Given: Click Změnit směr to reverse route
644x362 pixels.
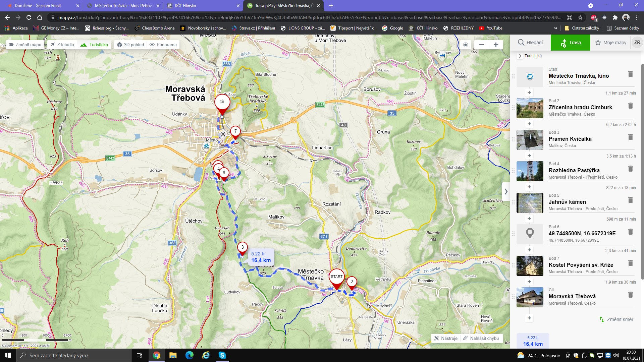Looking at the screenshot, I should coord(616,319).
